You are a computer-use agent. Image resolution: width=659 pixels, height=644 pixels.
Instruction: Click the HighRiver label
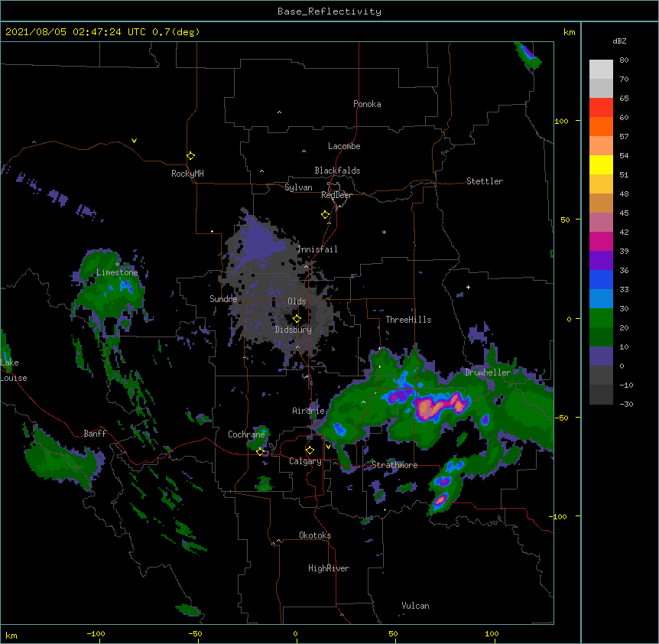(329, 568)
